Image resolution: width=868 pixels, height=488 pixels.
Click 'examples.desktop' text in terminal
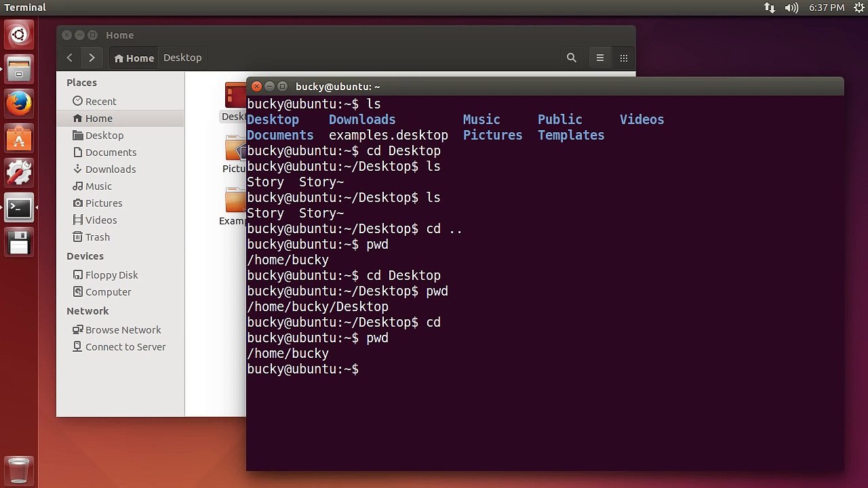[x=389, y=135]
